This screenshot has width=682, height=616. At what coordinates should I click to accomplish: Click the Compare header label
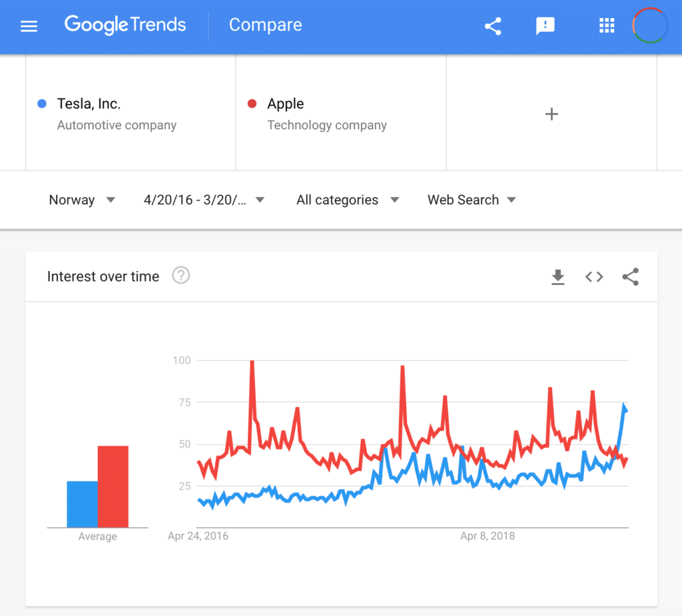click(265, 25)
